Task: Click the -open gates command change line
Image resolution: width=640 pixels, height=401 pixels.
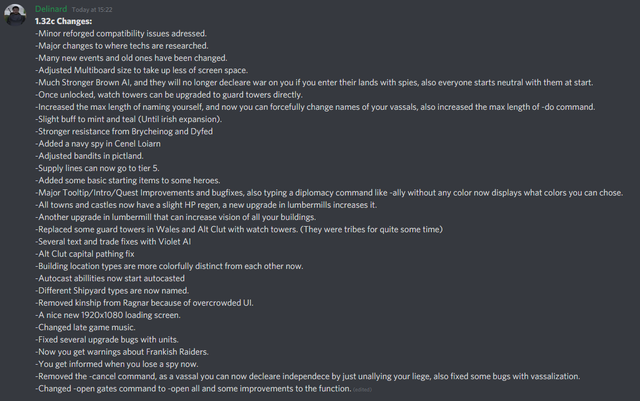Action: coord(193,389)
